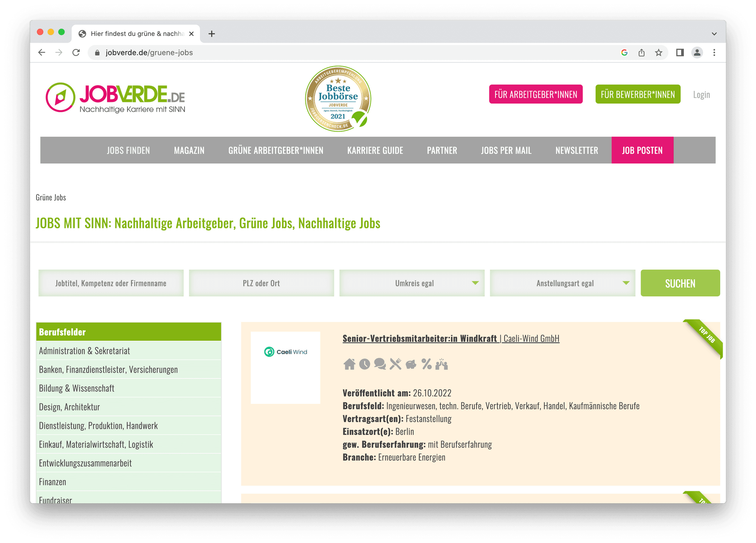The image size is (756, 543).
Task: Click the lock icon in address bar
Action: [97, 53]
